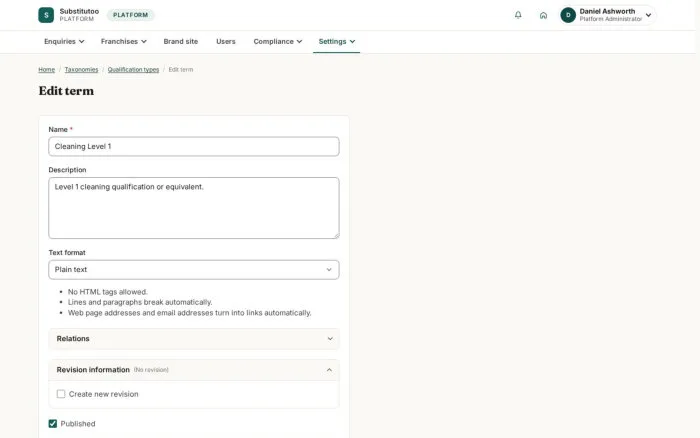Open the notifications bell icon
700x438 pixels.
[518, 15]
